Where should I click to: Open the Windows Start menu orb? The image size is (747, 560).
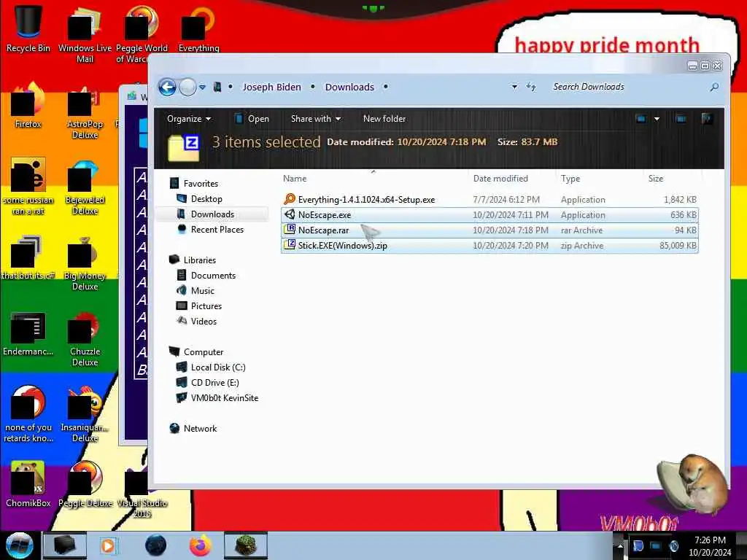pos(19,545)
